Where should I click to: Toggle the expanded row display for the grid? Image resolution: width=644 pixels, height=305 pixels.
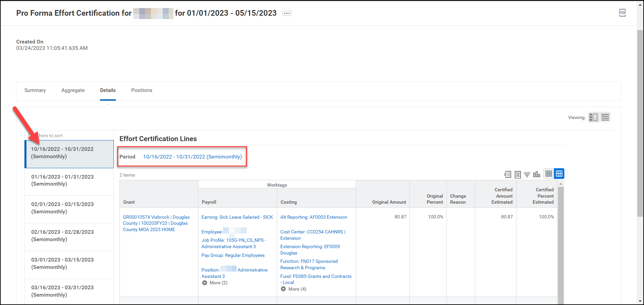click(x=559, y=174)
